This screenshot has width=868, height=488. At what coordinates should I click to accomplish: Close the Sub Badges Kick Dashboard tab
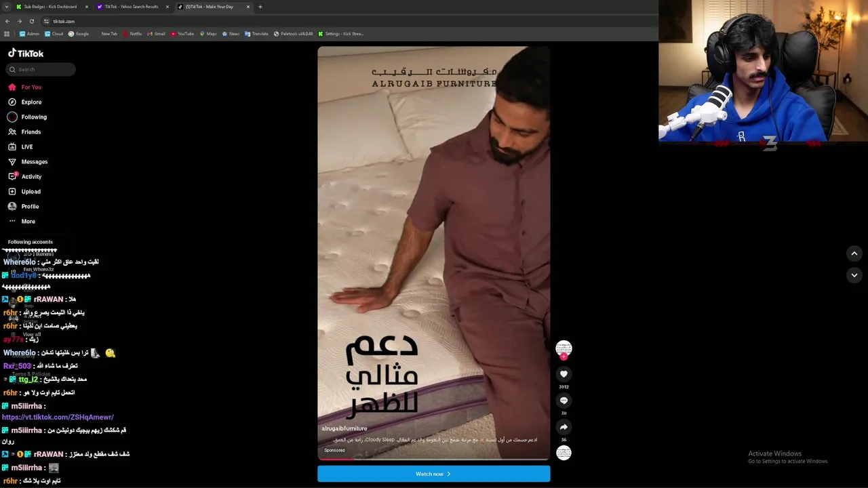[87, 7]
